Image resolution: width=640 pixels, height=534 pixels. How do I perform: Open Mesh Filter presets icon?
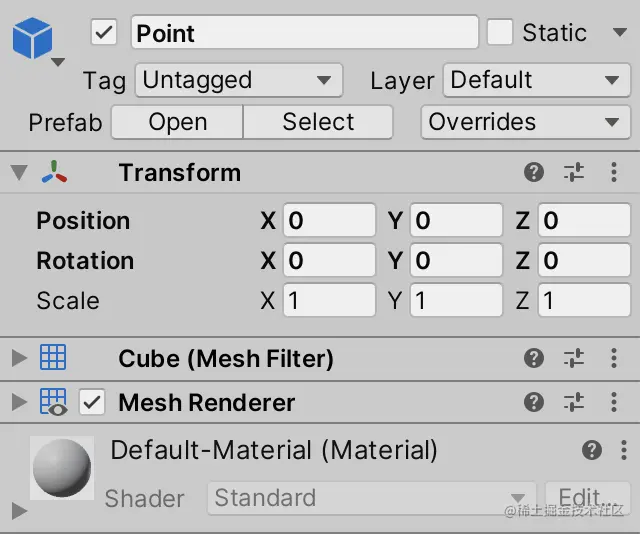[574, 358]
